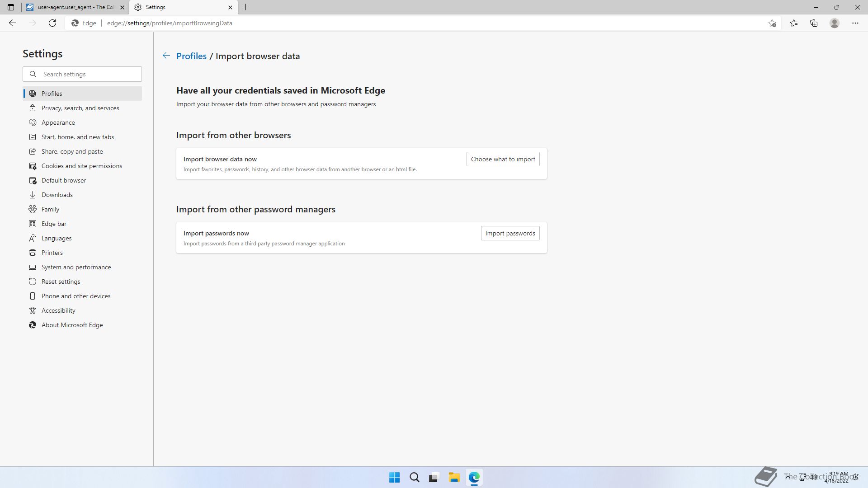Go back with the browser back arrow
868x488 pixels.
13,23
